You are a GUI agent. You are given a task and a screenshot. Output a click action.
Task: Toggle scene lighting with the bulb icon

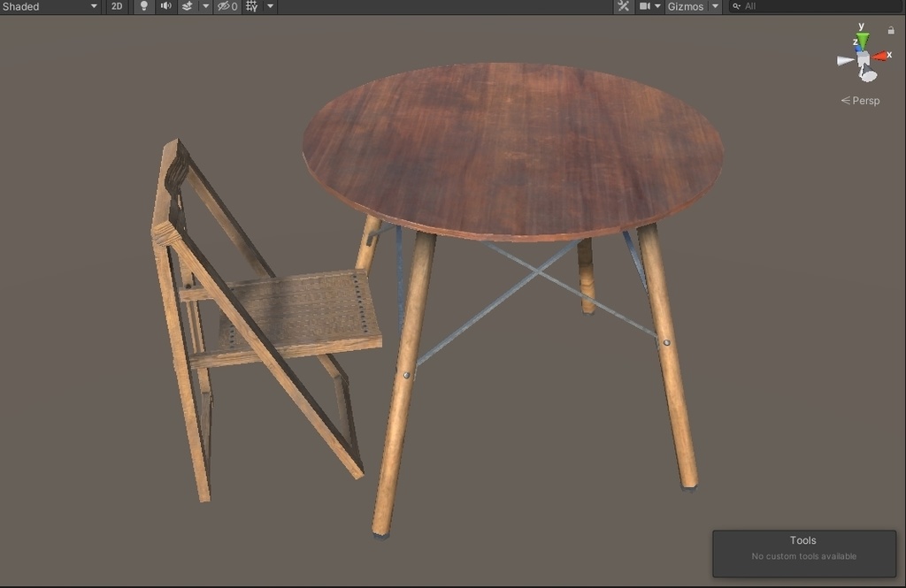[143, 6]
